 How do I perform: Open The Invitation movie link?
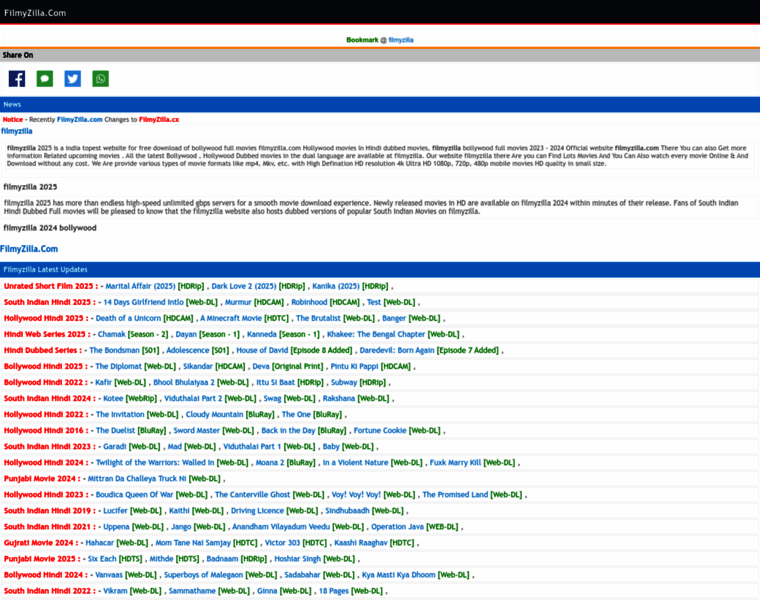pyautogui.click(x=120, y=414)
